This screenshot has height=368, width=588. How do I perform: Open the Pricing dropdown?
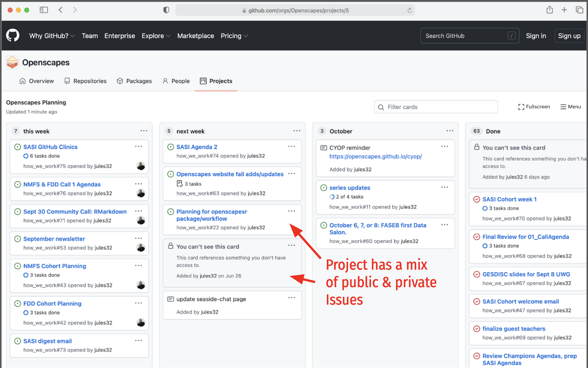(234, 36)
